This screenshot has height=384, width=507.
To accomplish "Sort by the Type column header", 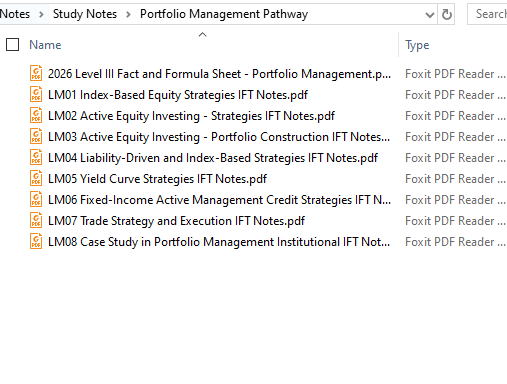I will coord(417,45).
